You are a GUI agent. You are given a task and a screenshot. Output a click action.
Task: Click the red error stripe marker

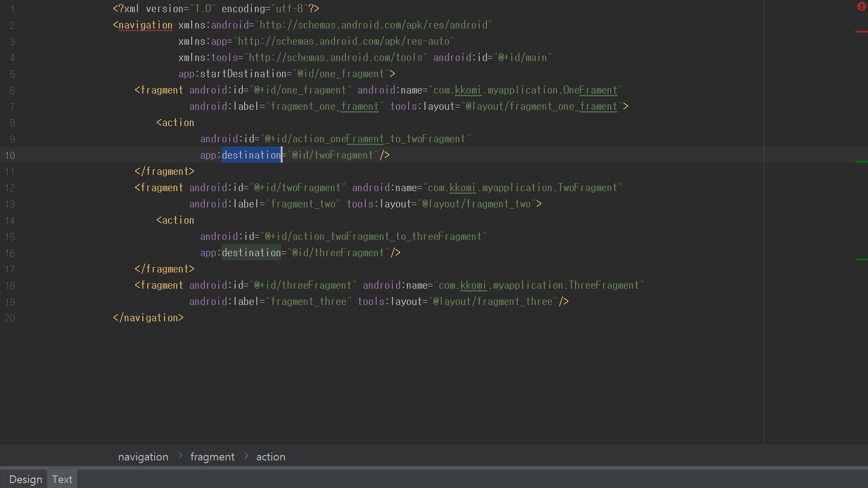pos(861,32)
